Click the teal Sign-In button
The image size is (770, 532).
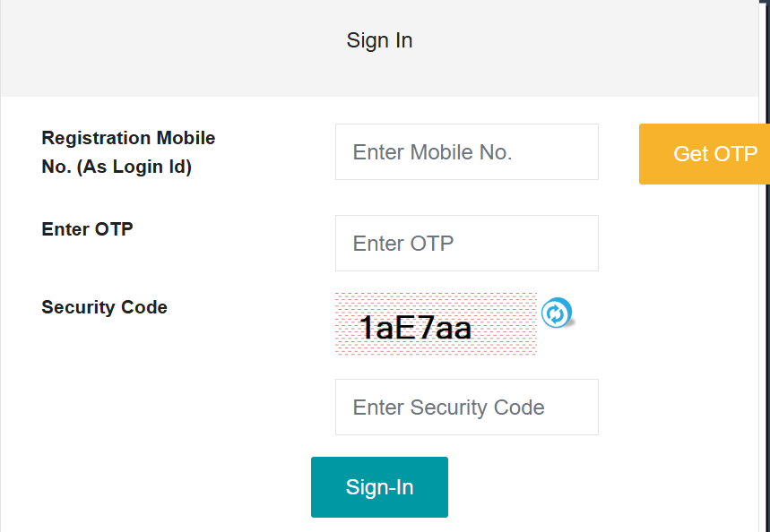(379, 487)
